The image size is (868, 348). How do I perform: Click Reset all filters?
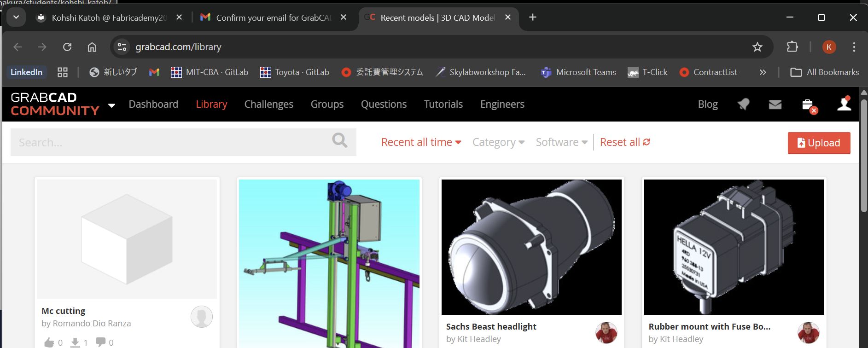pyautogui.click(x=625, y=142)
